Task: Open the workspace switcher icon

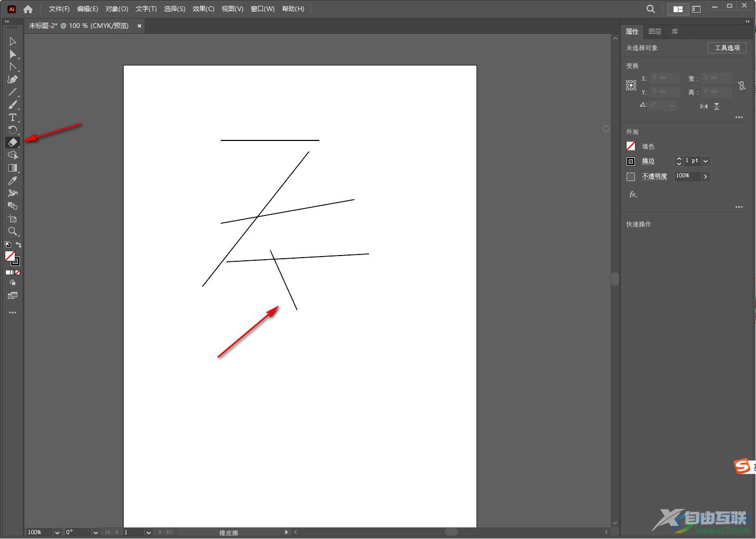Action: 696,9
